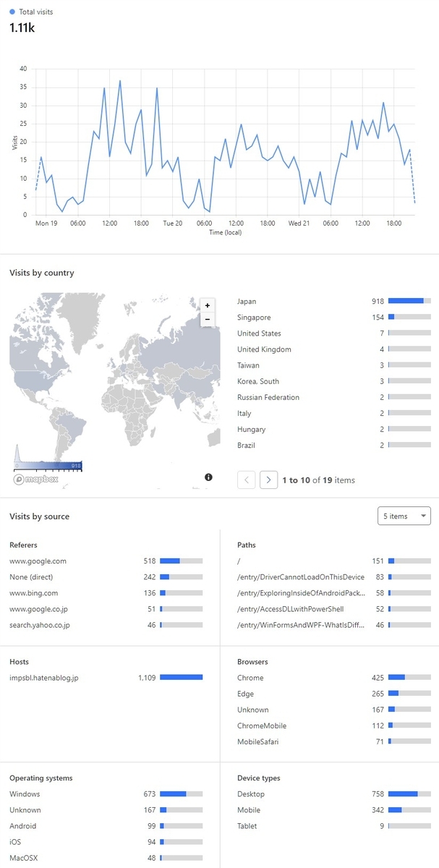Select Italy country row
The image size is (439, 868).
(334, 413)
